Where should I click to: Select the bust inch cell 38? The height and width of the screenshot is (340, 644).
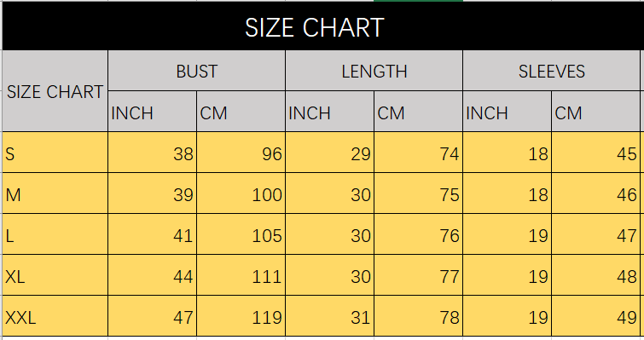152,153
